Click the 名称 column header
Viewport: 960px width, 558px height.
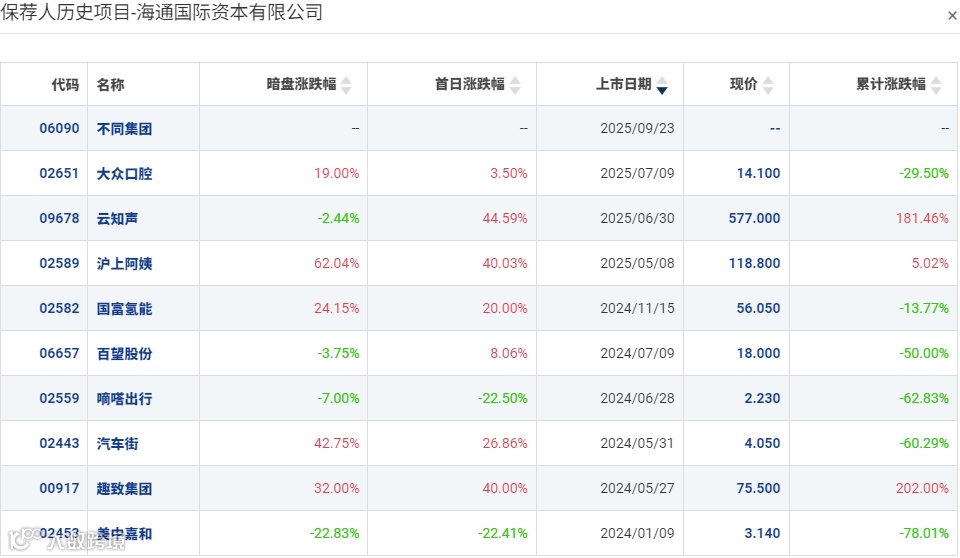pyautogui.click(x=110, y=85)
